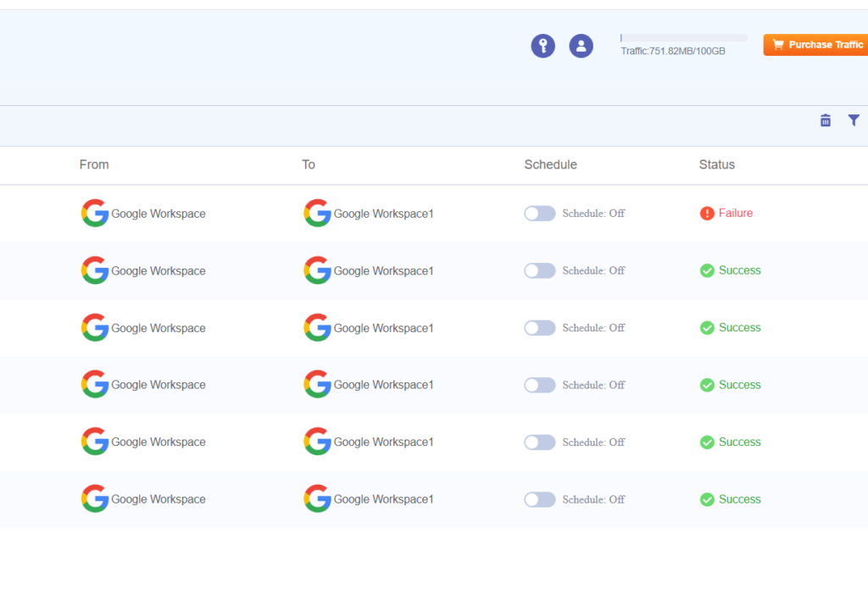Click the red Failure status icon
Screen dimensions: 868x595
[x=707, y=213]
